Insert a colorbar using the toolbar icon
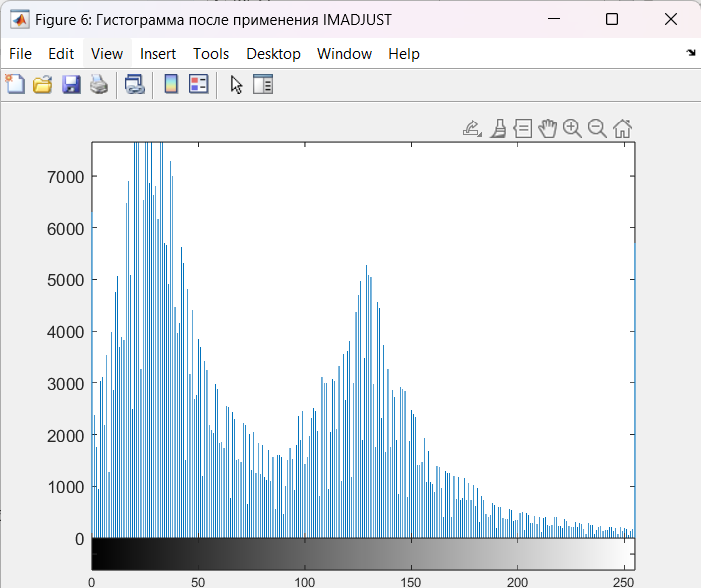This screenshot has height=588, width=701. [x=171, y=84]
